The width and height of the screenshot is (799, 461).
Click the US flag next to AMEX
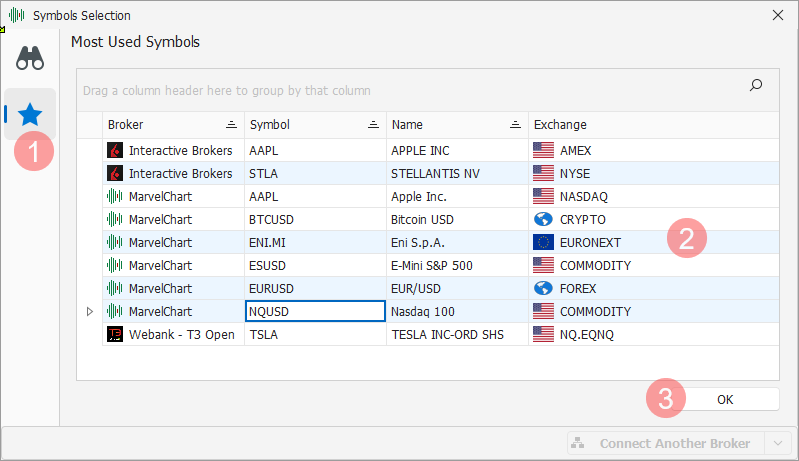543,150
